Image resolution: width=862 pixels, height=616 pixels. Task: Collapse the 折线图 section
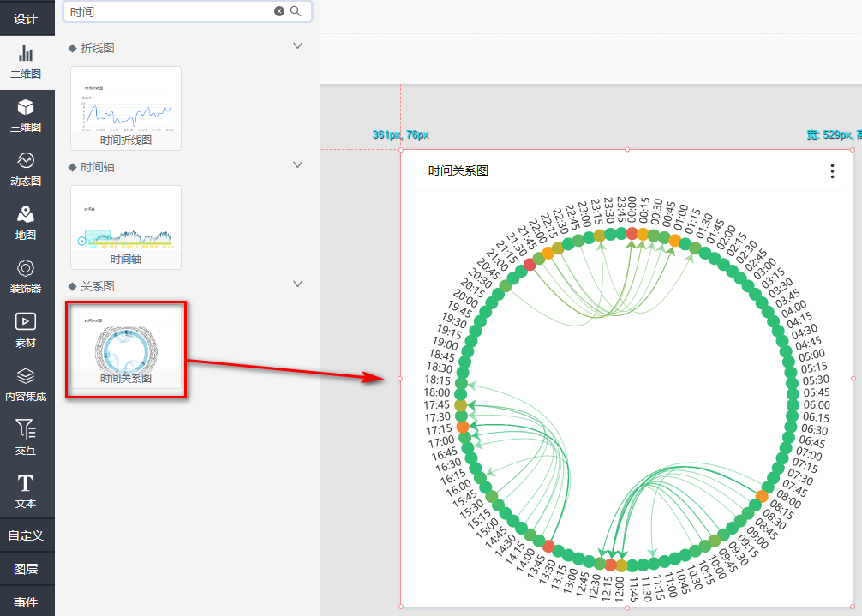click(x=298, y=46)
